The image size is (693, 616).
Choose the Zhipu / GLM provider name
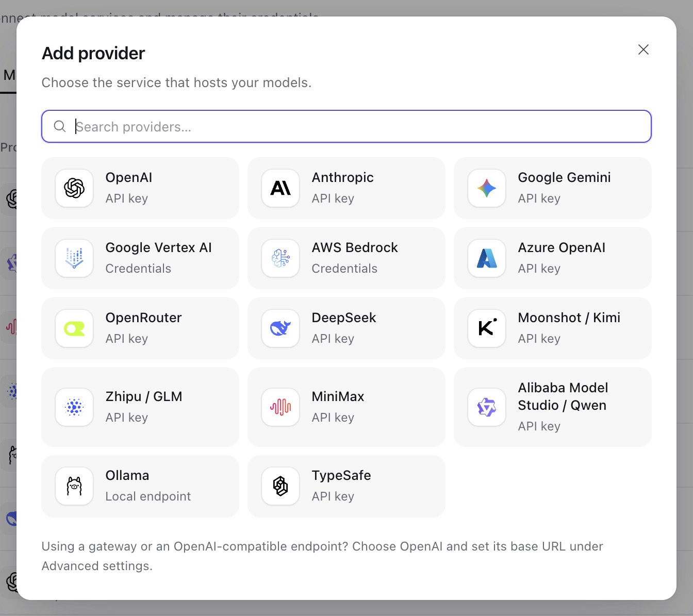[x=144, y=396]
